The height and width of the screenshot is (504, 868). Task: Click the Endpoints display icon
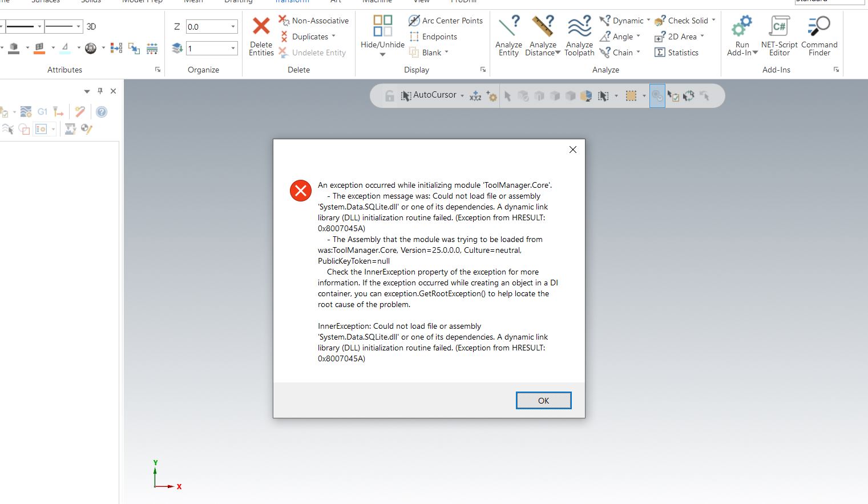[x=414, y=37]
